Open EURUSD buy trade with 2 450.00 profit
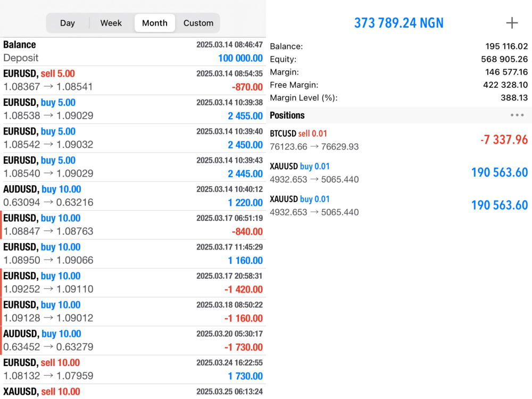The image size is (532, 399). [x=133, y=138]
